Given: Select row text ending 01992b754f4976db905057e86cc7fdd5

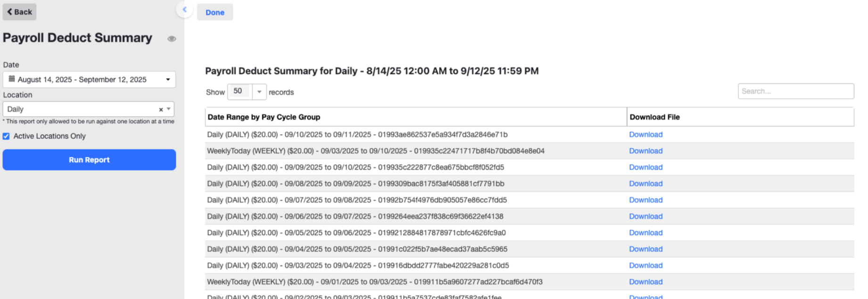Looking at the screenshot, I should coord(357,200).
